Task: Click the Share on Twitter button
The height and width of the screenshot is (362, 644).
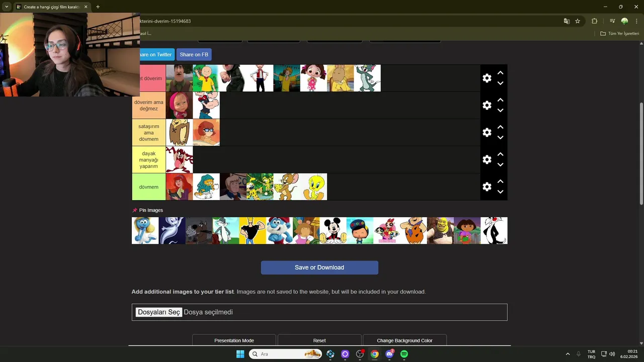Action: (x=156, y=54)
